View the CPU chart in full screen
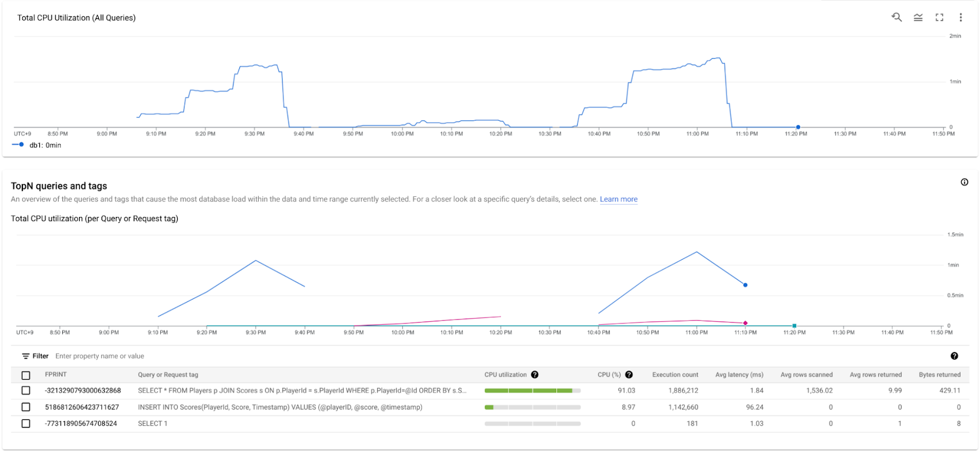This screenshot has width=980, height=453. [940, 17]
